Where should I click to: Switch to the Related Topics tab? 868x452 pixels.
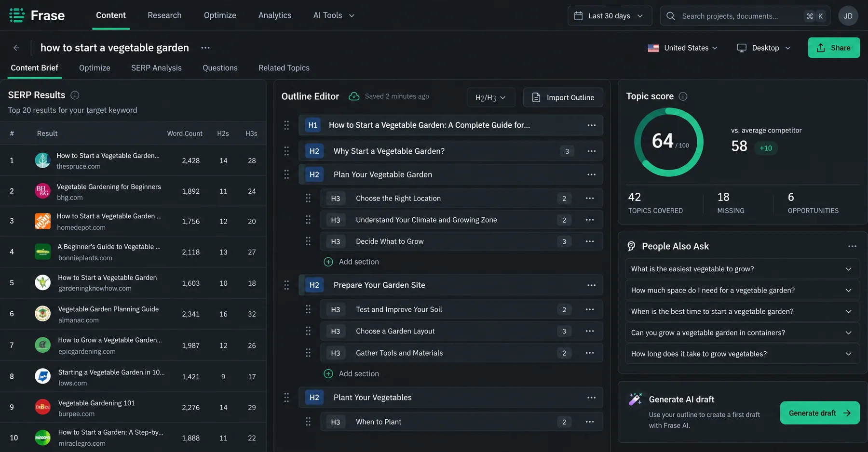tap(284, 68)
